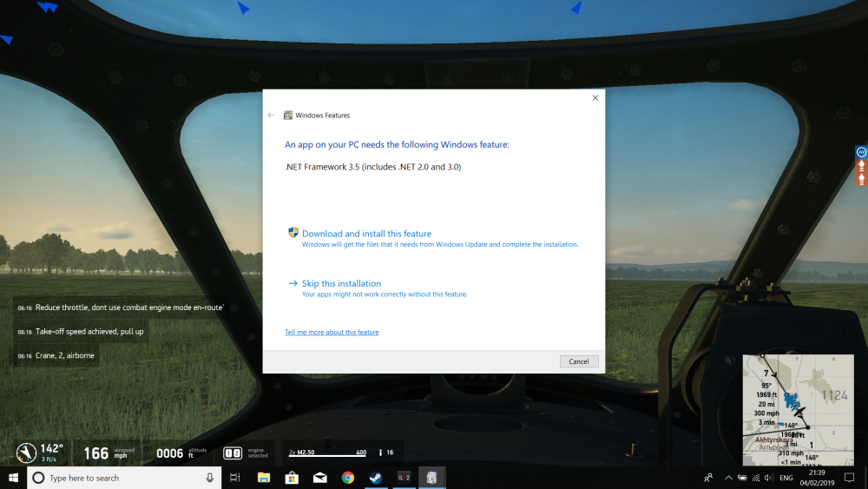Click Download and install this feature
The height and width of the screenshot is (489, 868).
point(366,234)
